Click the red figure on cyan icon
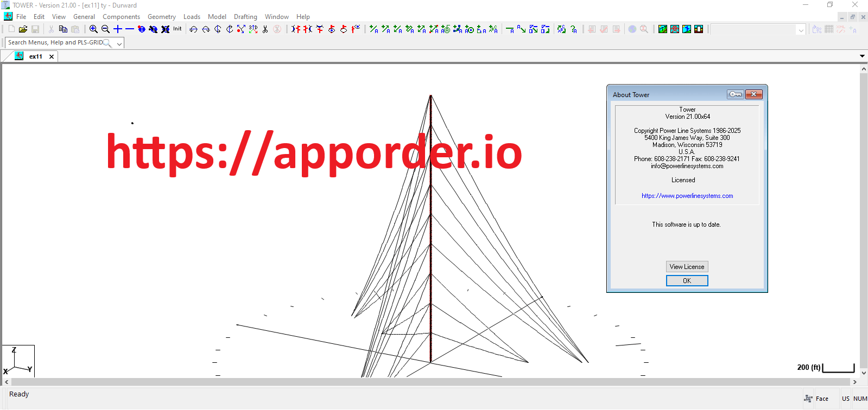Image resolution: width=868 pixels, height=410 pixels. pos(675,29)
